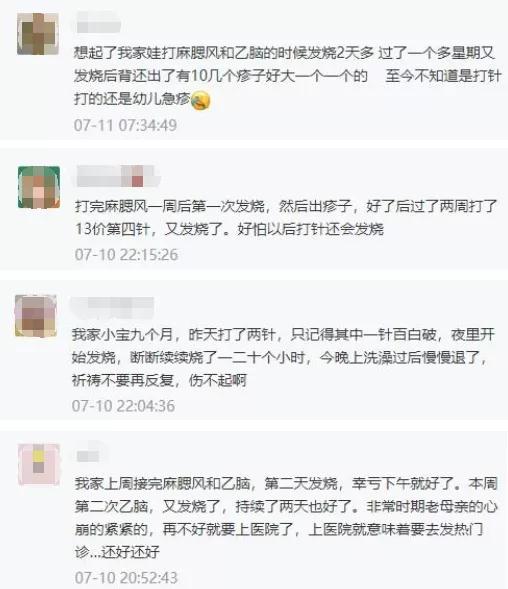Open the comment mentioning 百白破 vaccine

pos(283,358)
